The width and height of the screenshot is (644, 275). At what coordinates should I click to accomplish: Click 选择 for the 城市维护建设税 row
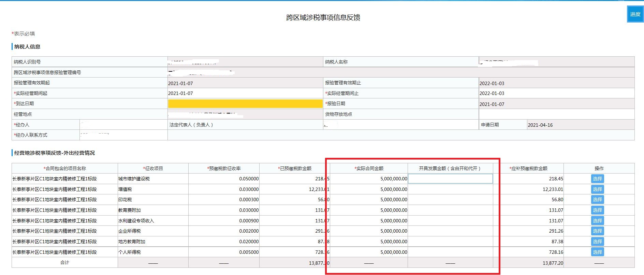(x=597, y=179)
